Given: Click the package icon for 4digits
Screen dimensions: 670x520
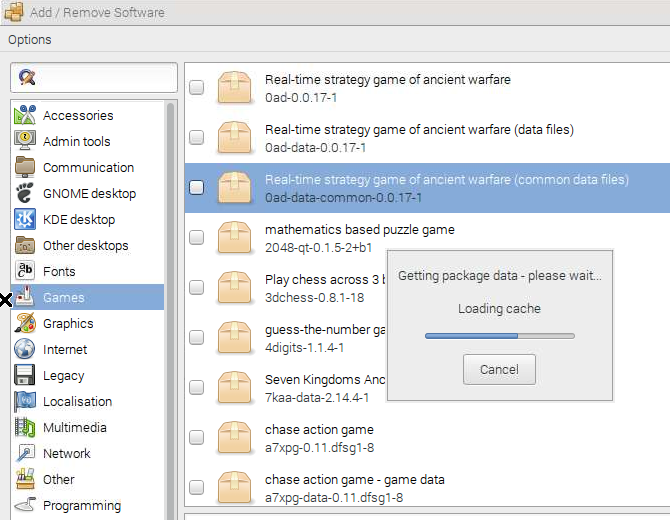Looking at the screenshot, I should [234, 338].
